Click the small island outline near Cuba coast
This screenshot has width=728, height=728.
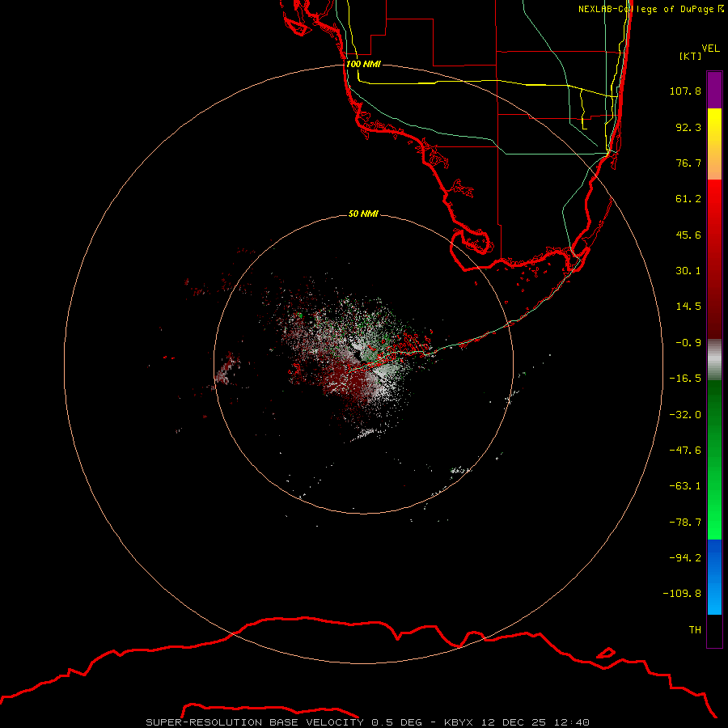click(x=606, y=653)
